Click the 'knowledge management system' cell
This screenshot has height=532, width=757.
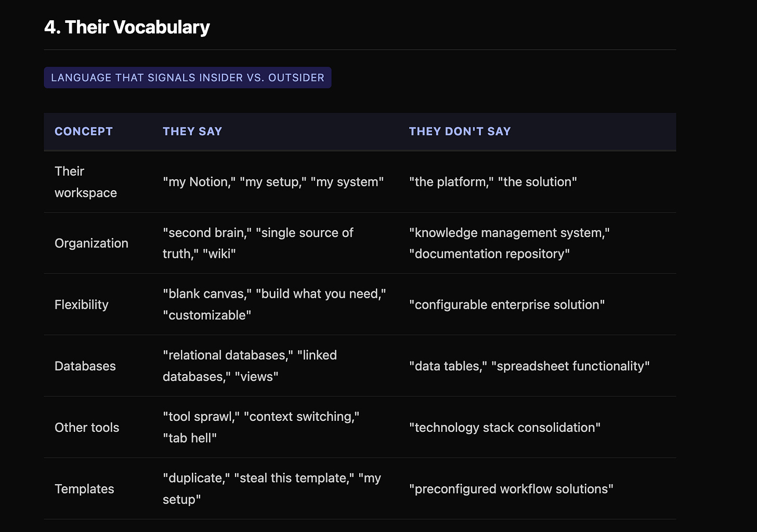[510, 243]
